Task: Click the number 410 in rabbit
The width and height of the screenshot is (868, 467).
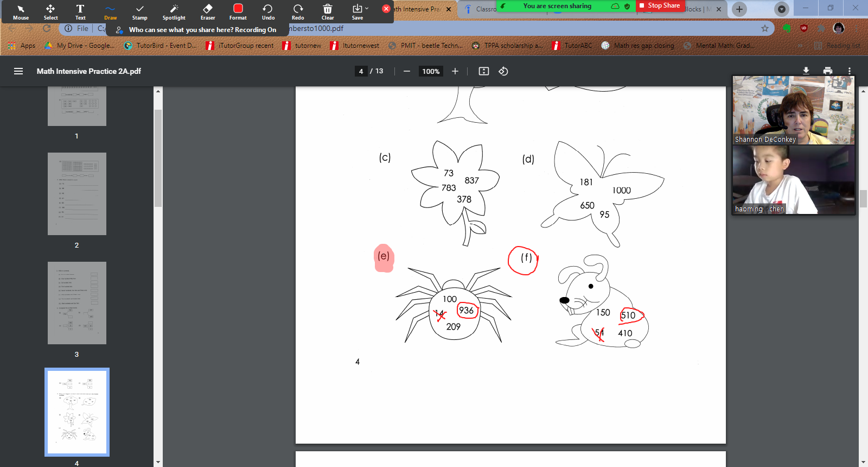Action: click(625, 333)
